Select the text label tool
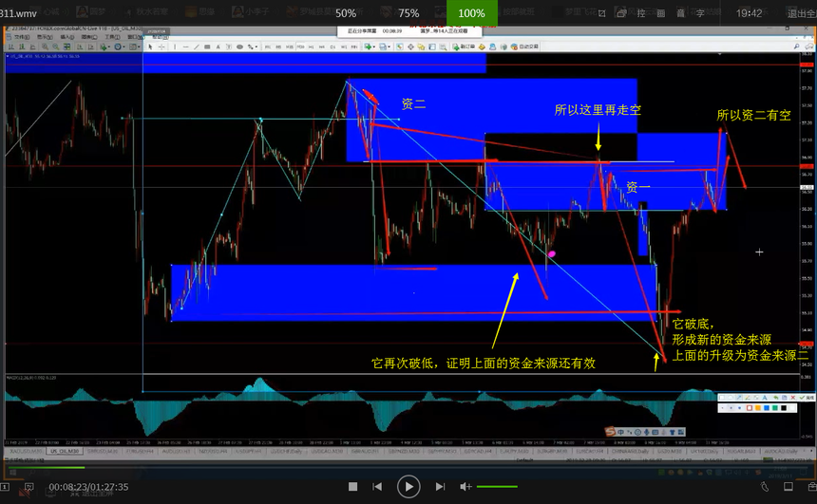Screen dimensions: 817x504 click(x=229, y=47)
